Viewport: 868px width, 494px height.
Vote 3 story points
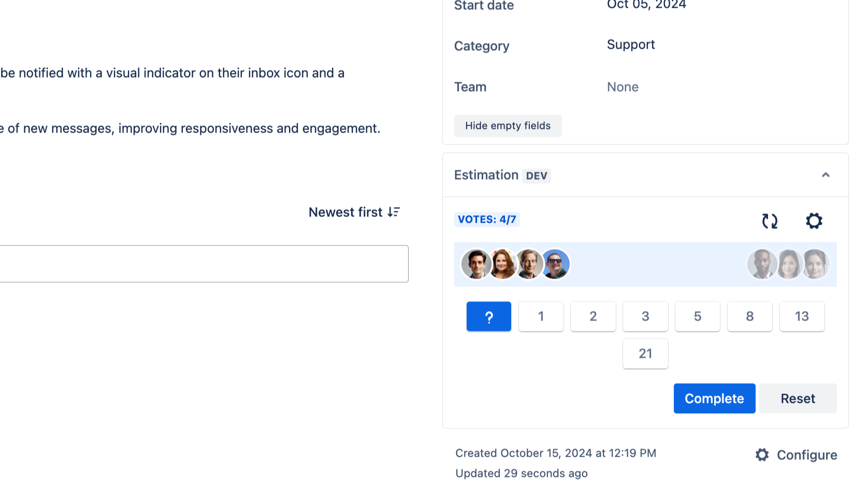pos(645,316)
